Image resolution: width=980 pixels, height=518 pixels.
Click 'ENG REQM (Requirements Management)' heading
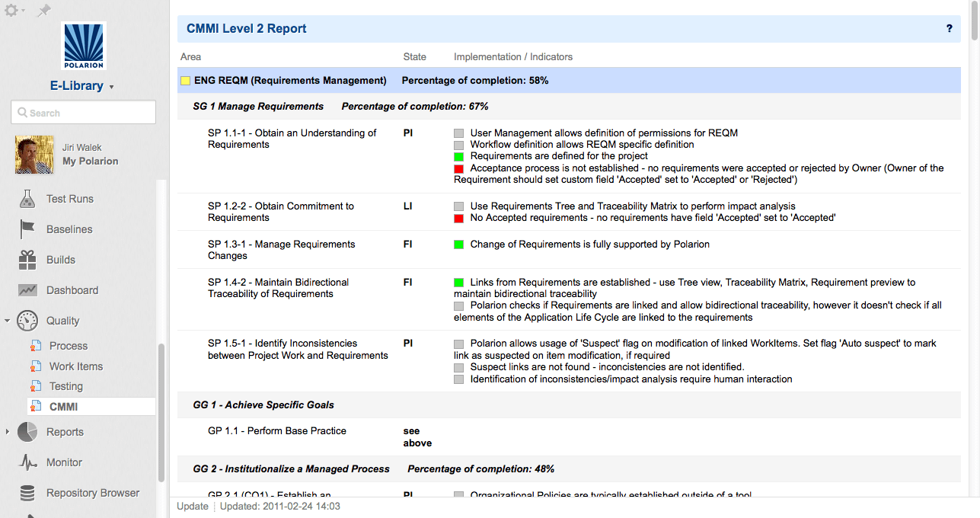290,81
